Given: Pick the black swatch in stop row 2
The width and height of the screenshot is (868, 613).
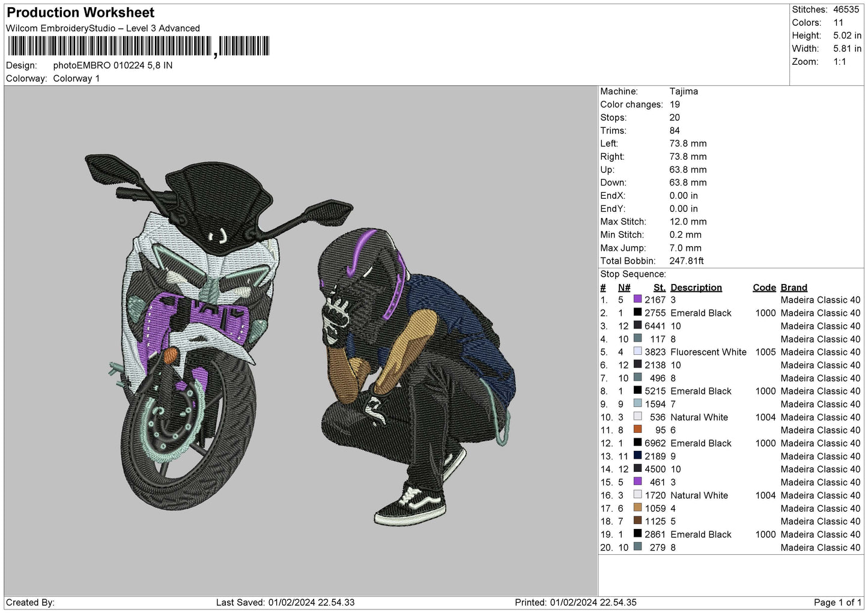Looking at the screenshot, I should (637, 312).
